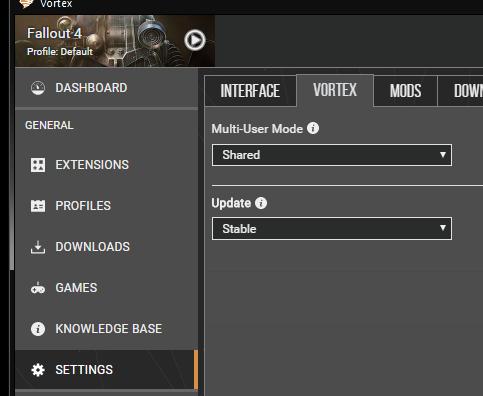
Task: Open the Download settings tab
Action: click(460, 91)
